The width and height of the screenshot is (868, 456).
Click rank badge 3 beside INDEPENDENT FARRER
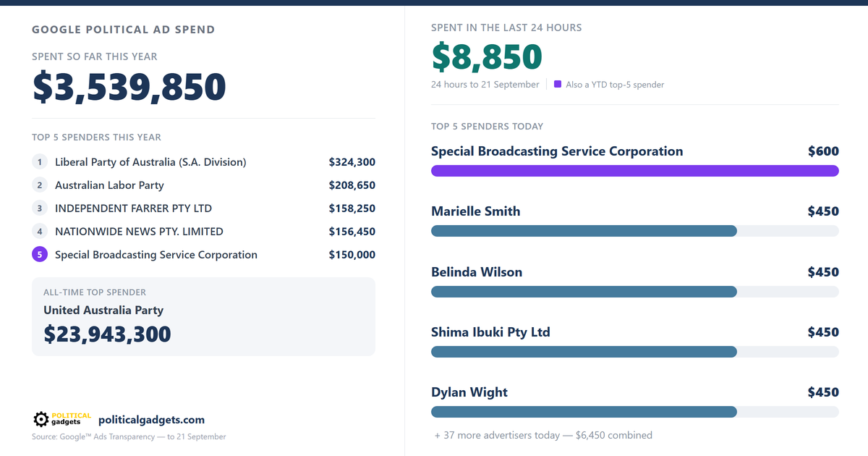coord(40,208)
